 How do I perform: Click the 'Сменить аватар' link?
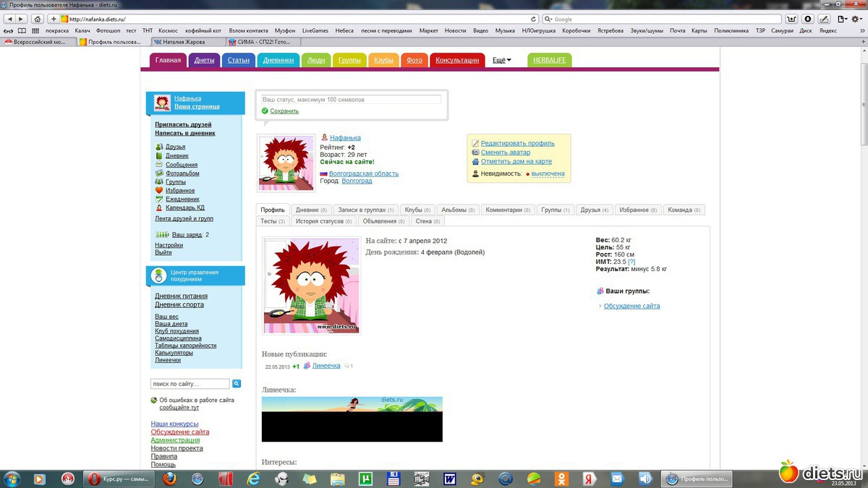click(505, 153)
